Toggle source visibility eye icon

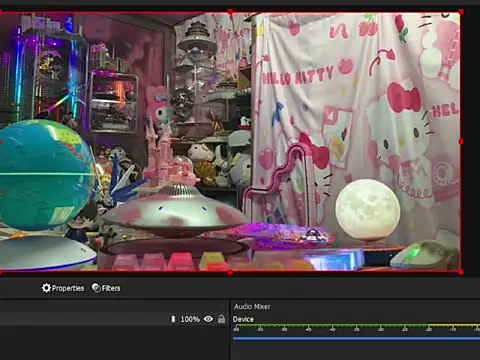[x=208, y=319]
